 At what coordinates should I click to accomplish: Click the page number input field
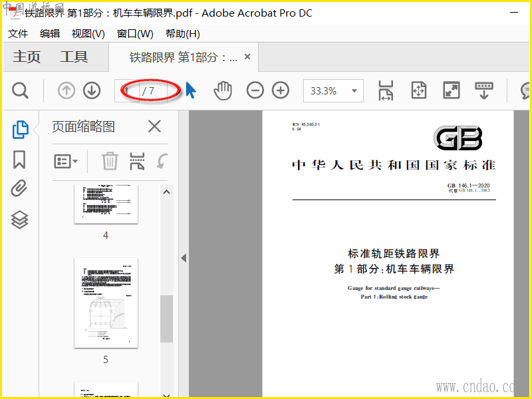pyautogui.click(x=127, y=90)
